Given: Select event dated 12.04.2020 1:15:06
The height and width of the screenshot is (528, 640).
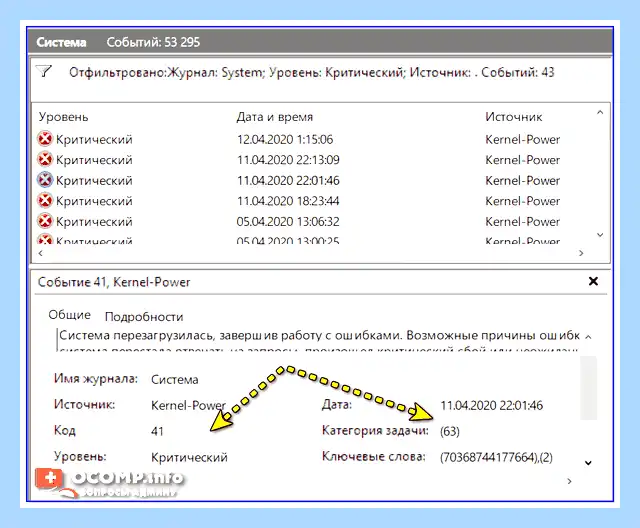Looking at the screenshot, I should tap(285, 140).
